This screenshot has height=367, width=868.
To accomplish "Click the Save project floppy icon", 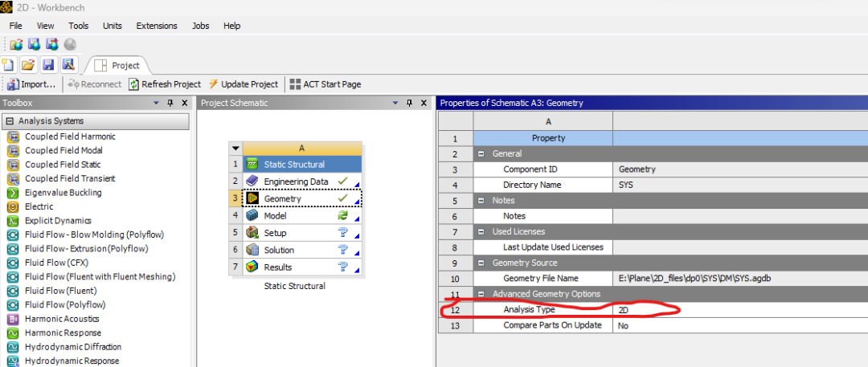I will (48, 65).
